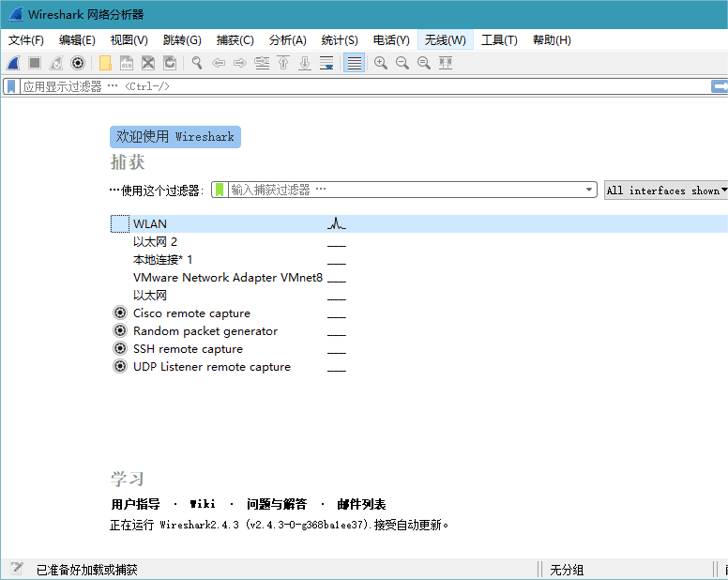Click the find packet magnifier icon

tap(197, 63)
